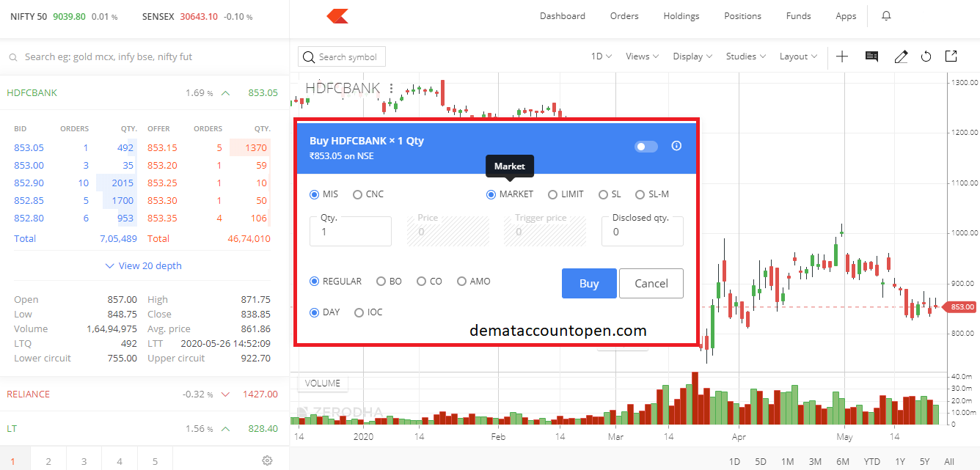Open the 1D interval dropdown in chart toolbar

(602, 56)
